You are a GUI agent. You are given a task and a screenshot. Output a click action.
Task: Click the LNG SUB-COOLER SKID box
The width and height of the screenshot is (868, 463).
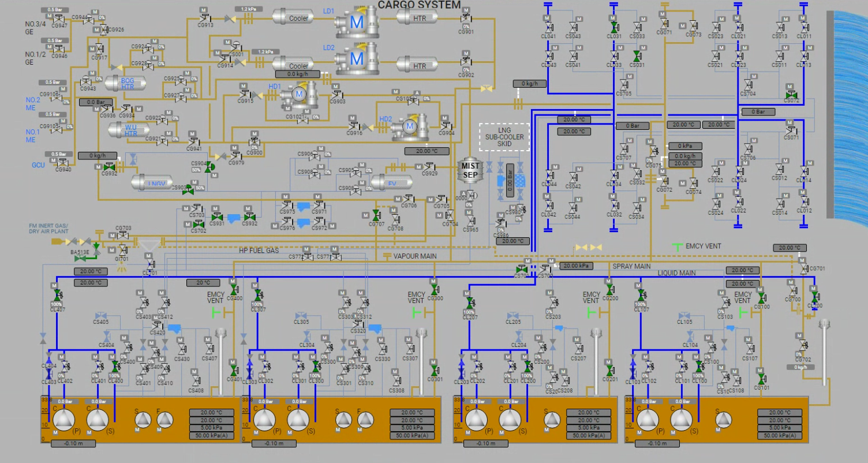point(504,137)
